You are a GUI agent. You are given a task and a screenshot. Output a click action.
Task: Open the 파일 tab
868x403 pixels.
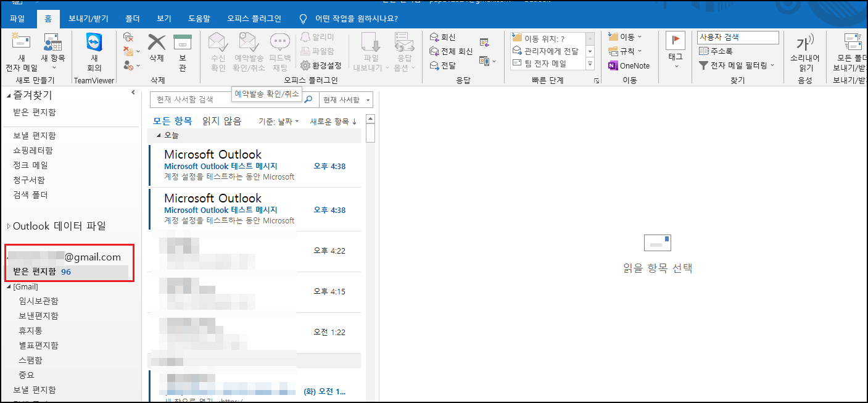pos(17,19)
